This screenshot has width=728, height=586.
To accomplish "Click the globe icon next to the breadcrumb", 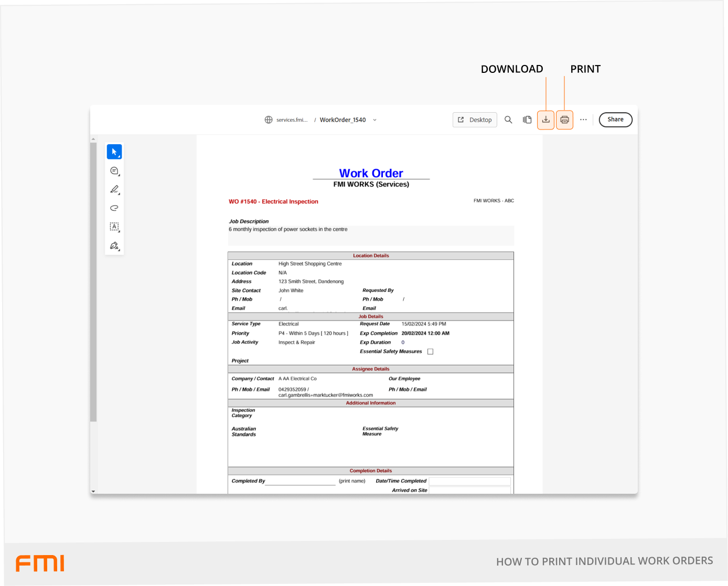I will [x=267, y=120].
